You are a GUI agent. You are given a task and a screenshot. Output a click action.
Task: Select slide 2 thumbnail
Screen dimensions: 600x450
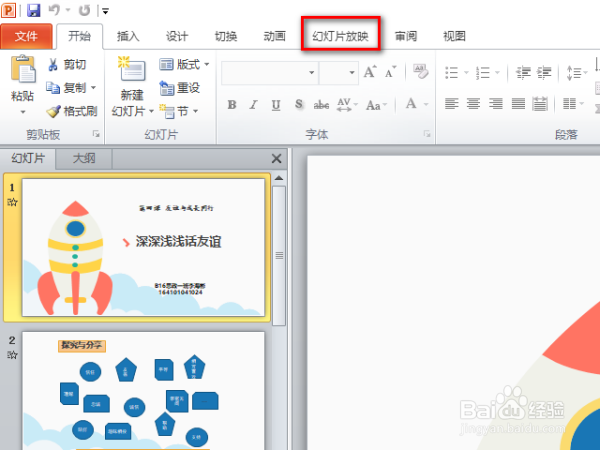point(143,390)
